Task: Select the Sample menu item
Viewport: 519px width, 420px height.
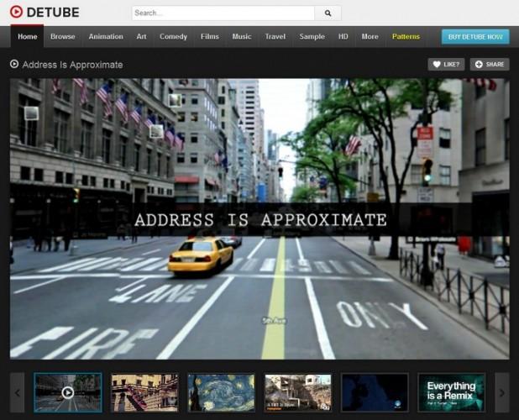Action: pyautogui.click(x=312, y=36)
